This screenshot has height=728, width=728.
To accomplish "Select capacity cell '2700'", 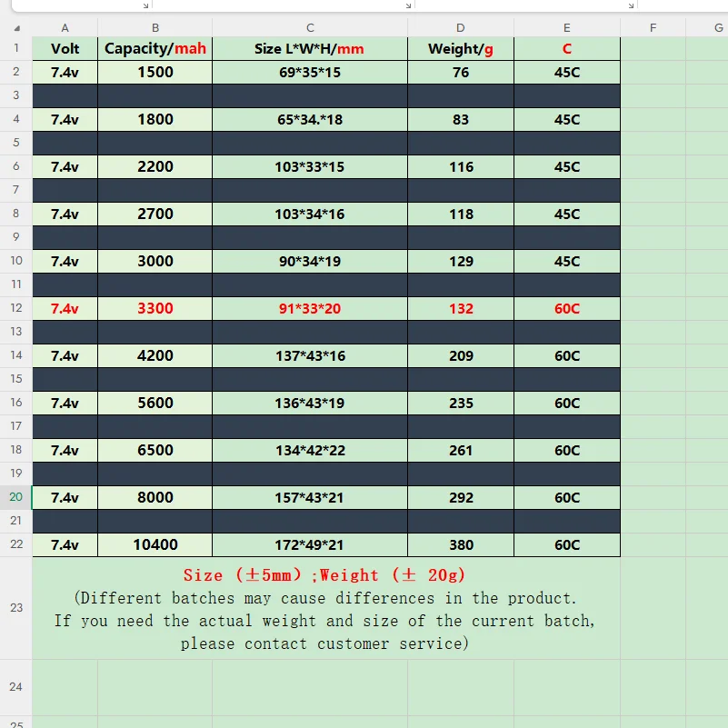I will [x=155, y=214].
